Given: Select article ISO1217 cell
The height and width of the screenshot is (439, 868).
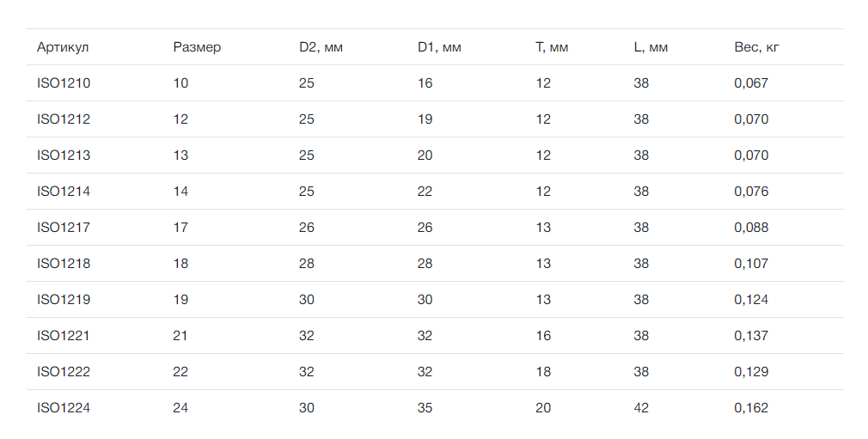Looking at the screenshot, I should coord(64,227).
